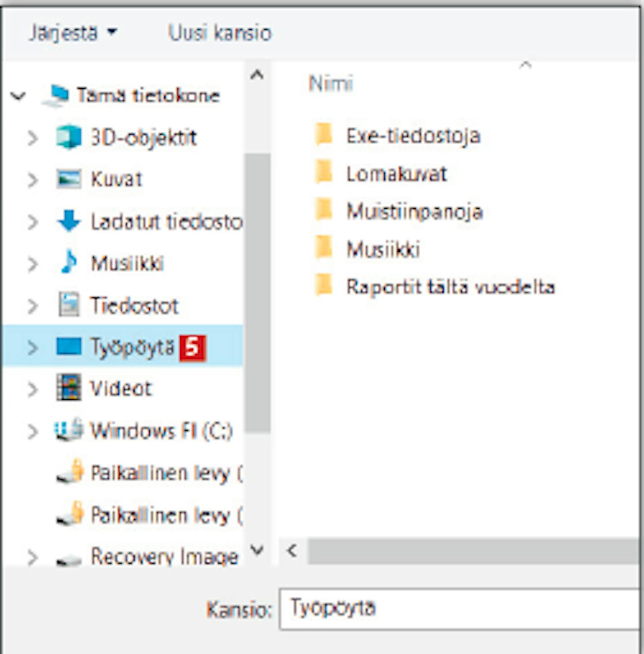Expand the Työpöytä tree node
This screenshot has height=654, width=644.
pos(32,347)
